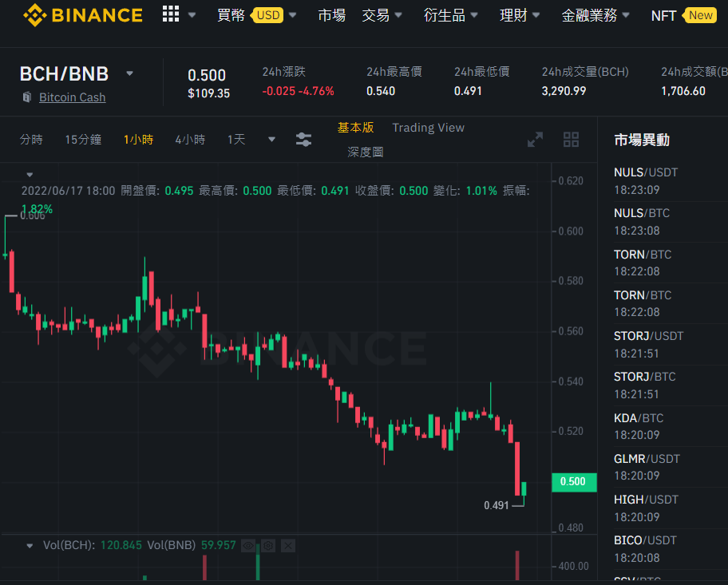Expand more time intervals dropdown arrow
This screenshot has width=728, height=585.
pos(272,140)
